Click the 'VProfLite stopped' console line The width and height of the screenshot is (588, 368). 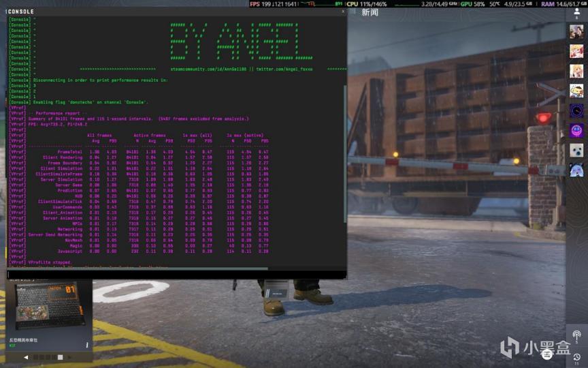pyautogui.click(x=50, y=262)
